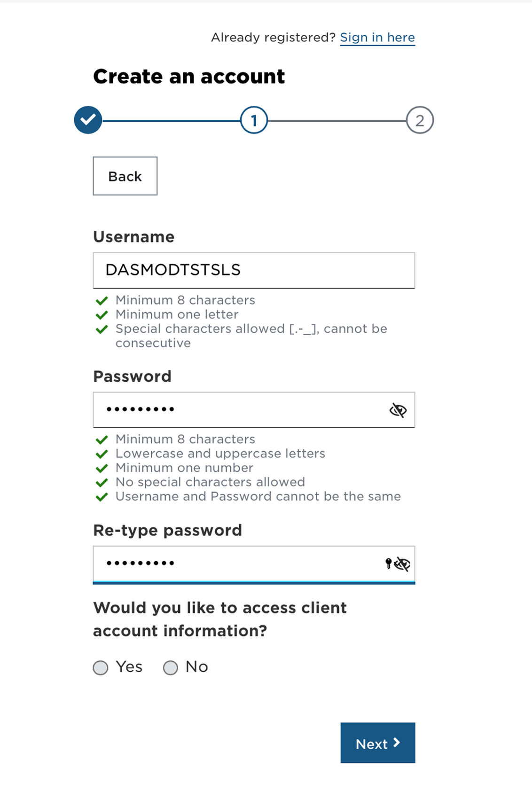Click the completed checkmark step indicator
Screen dimensions: 532x799
coord(88,120)
